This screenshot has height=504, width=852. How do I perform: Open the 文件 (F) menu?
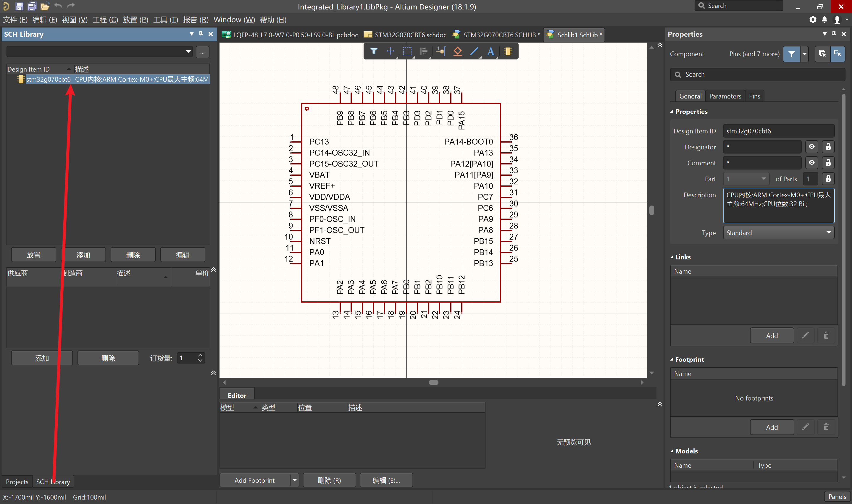pos(15,20)
